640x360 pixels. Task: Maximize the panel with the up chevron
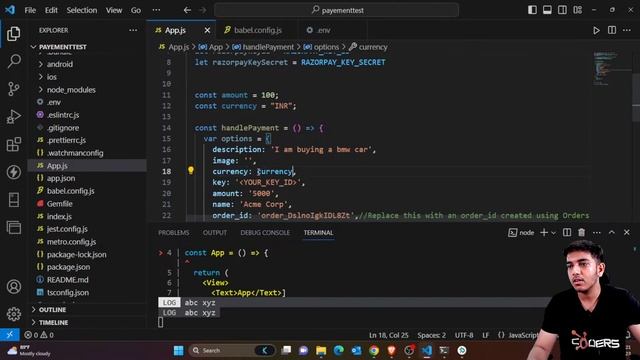coord(611,232)
